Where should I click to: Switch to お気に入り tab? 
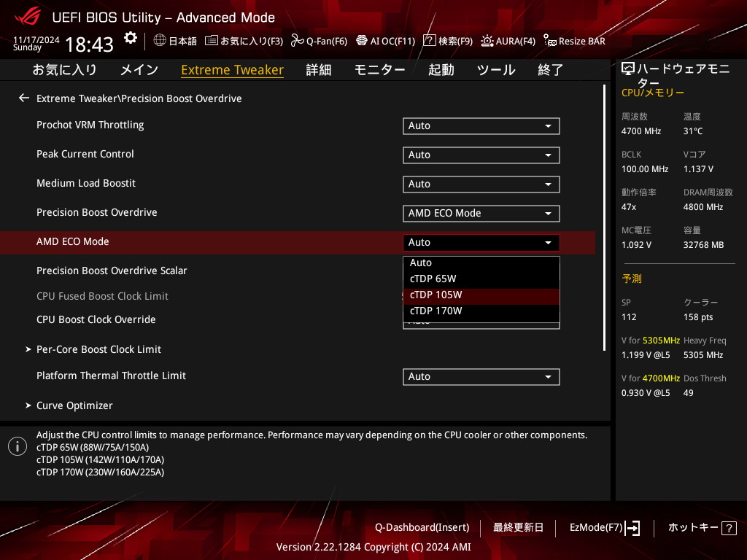coord(64,69)
